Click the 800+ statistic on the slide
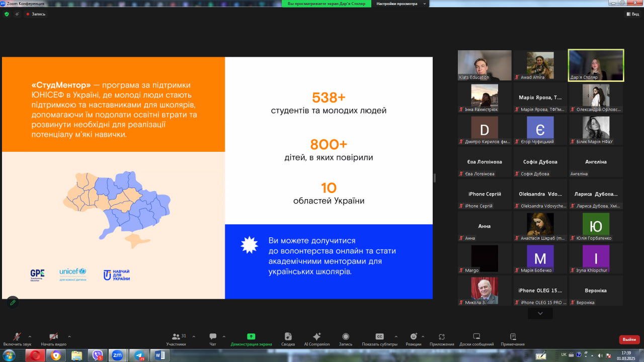This screenshot has height=362, width=644. [329, 145]
